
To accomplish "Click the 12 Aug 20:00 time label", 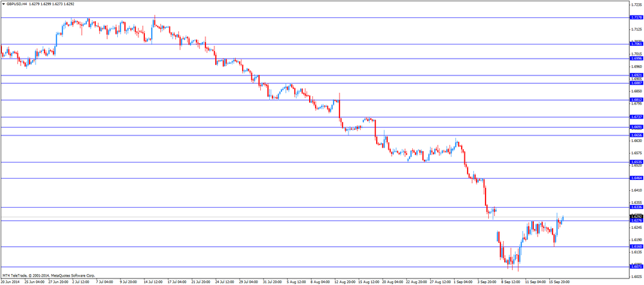I will pos(345,282).
